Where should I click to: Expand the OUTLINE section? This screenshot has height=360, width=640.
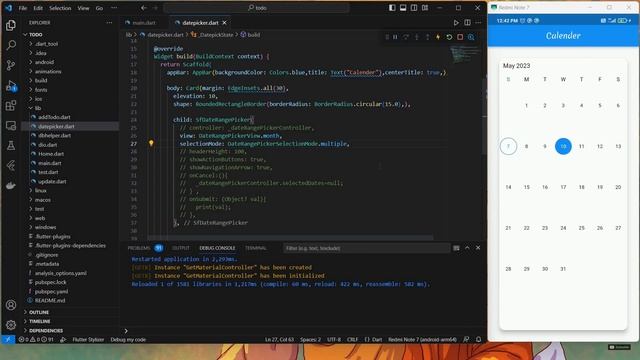coord(39,312)
